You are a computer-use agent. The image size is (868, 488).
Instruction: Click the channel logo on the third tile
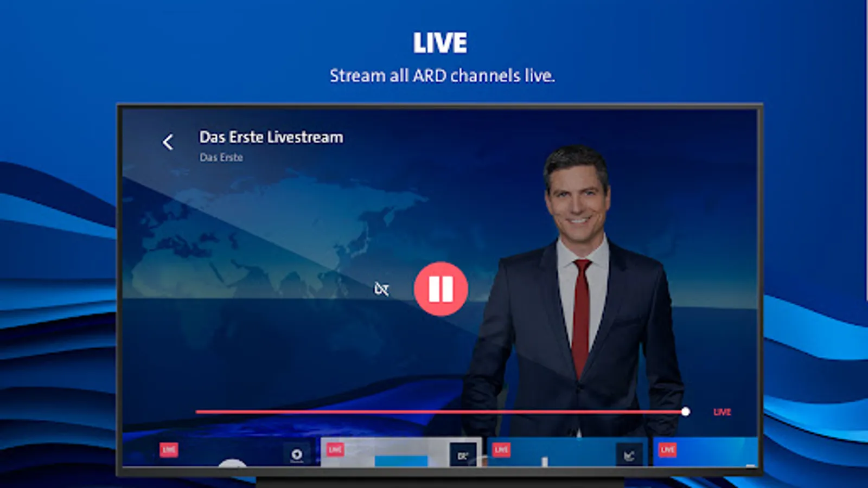[629, 455]
